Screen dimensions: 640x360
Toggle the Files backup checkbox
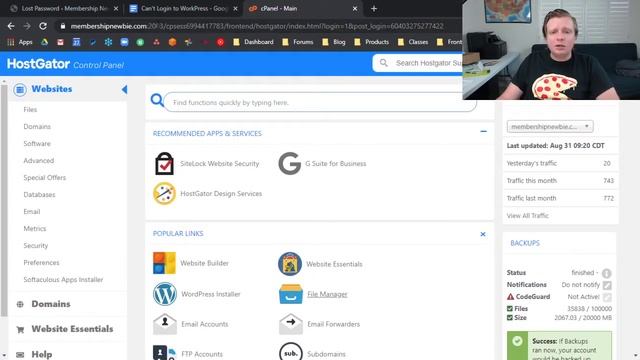509,309
